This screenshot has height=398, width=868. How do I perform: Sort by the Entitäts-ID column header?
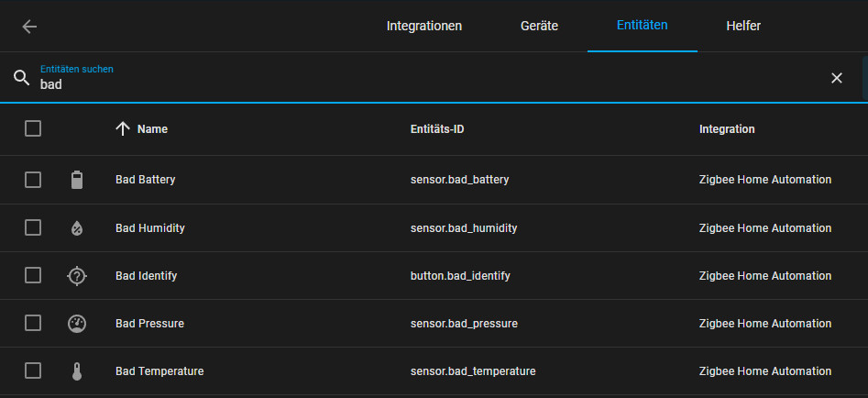pyautogui.click(x=437, y=129)
